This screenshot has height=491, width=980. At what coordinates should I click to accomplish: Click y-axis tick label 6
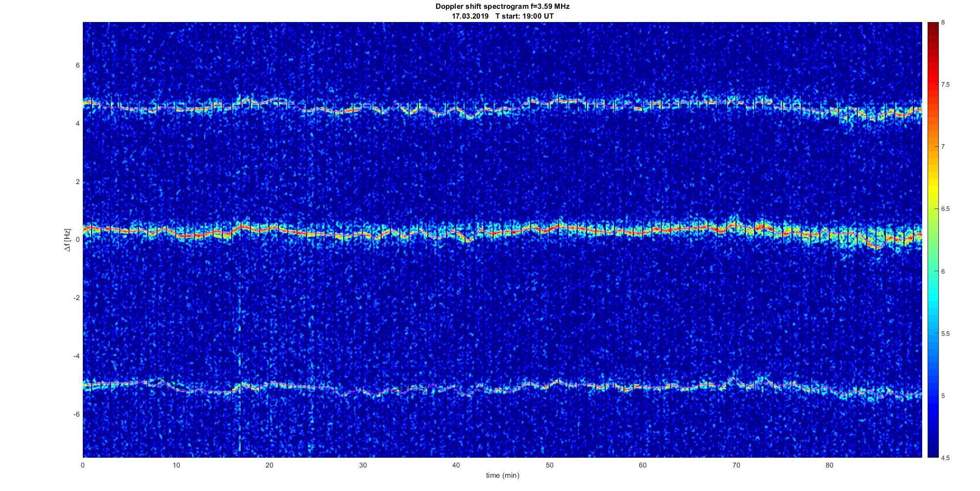pyautogui.click(x=77, y=66)
